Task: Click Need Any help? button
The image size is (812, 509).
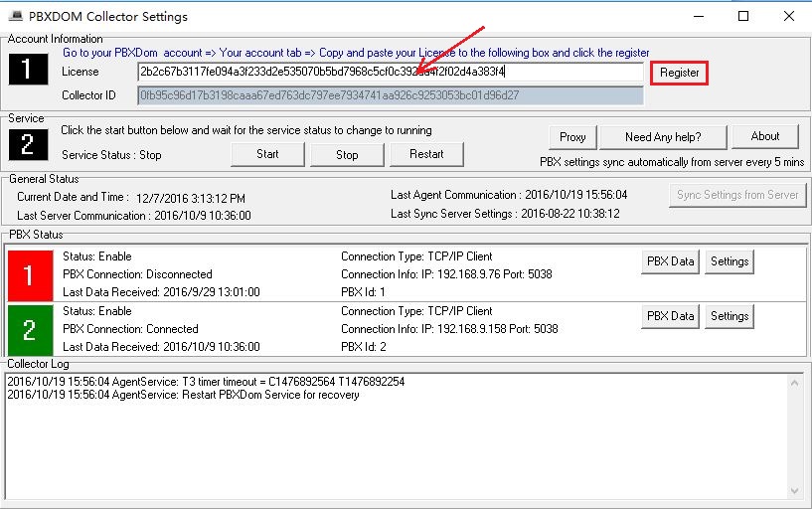Action: (663, 137)
